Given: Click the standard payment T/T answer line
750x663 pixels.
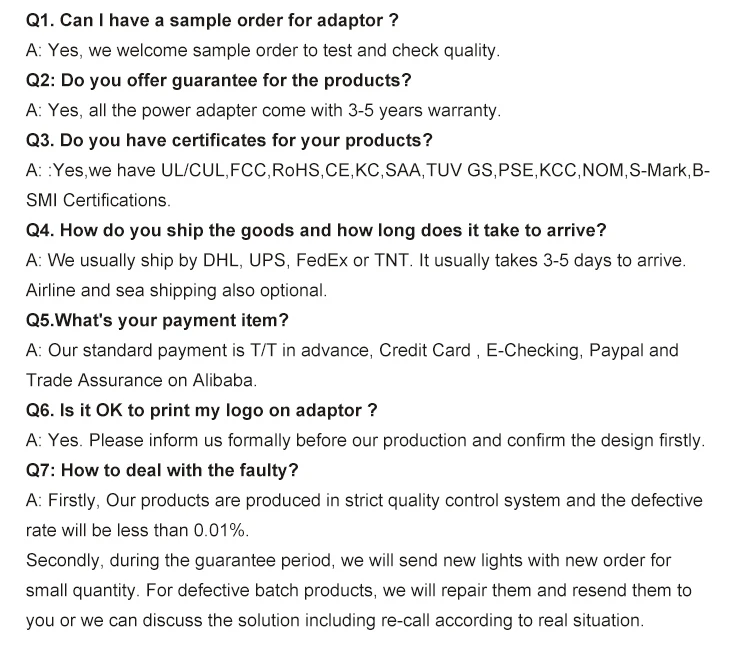Looking at the screenshot, I should tap(352, 350).
